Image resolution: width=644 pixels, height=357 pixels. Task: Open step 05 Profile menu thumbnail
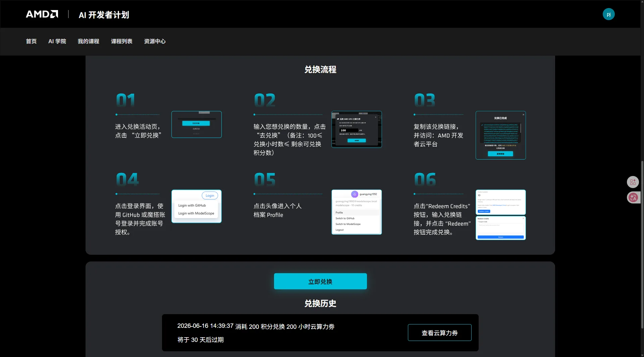coord(357,212)
